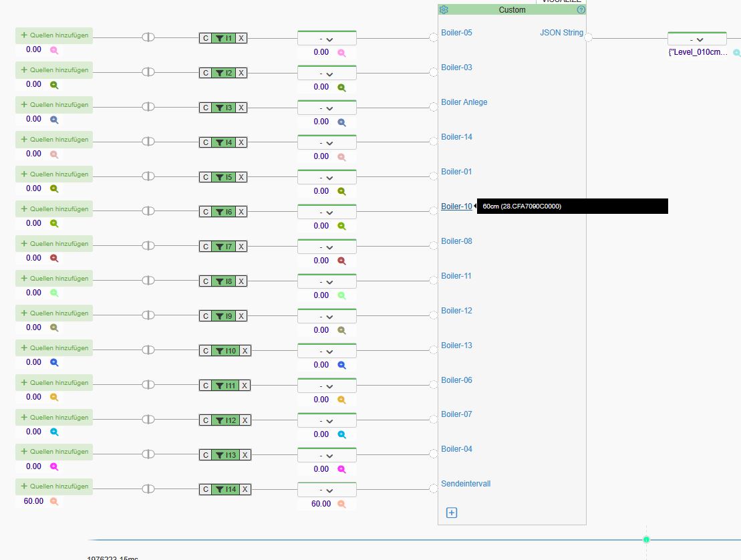
Task: Click Quellen hinzufügen for the I12 row
Action: click(54, 418)
